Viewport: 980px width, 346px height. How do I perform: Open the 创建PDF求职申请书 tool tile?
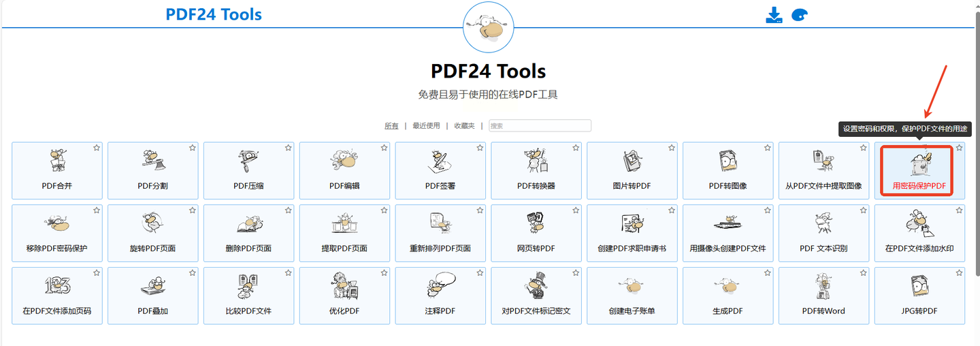[x=632, y=234]
